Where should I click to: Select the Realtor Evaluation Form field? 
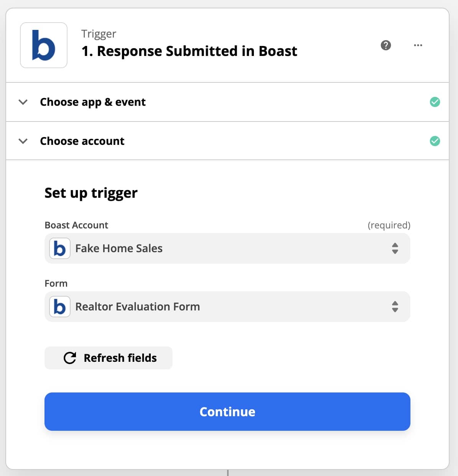pos(227,307)
